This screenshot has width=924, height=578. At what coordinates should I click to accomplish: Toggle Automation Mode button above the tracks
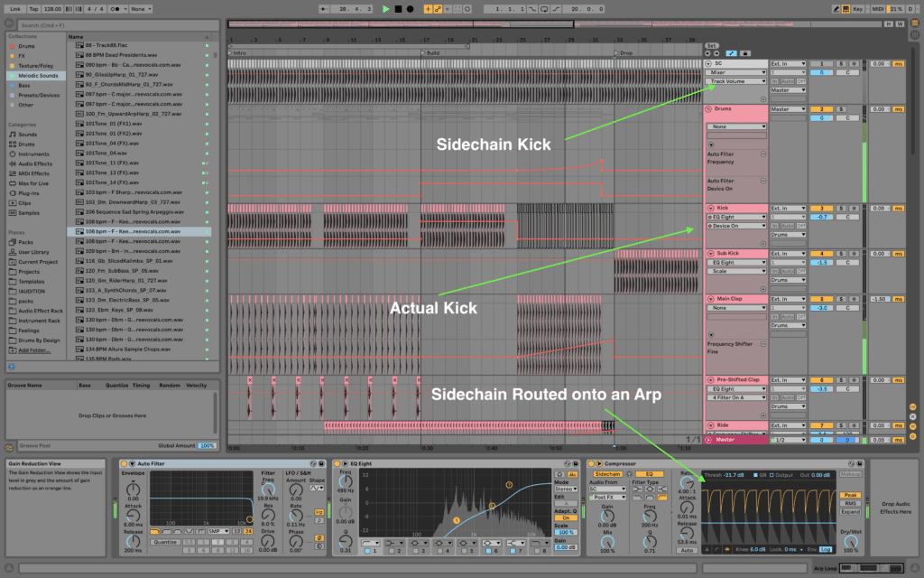tap(731, 53)
